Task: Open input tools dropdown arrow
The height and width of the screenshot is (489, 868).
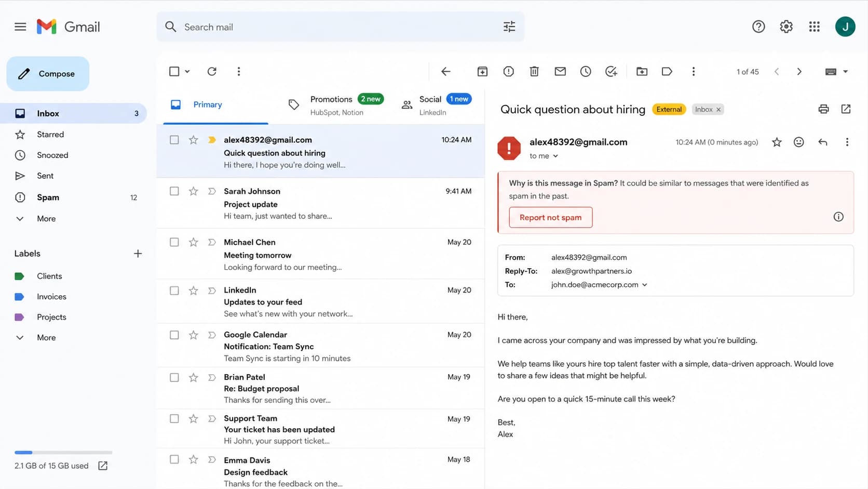Action: click(x=845, y=72)
